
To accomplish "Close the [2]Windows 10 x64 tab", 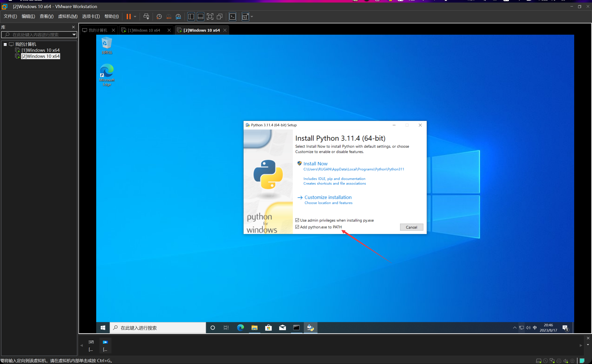I will [225, 30].
